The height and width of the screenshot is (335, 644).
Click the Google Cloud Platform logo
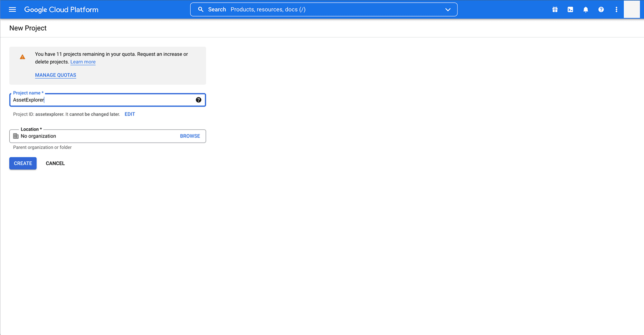61,10
